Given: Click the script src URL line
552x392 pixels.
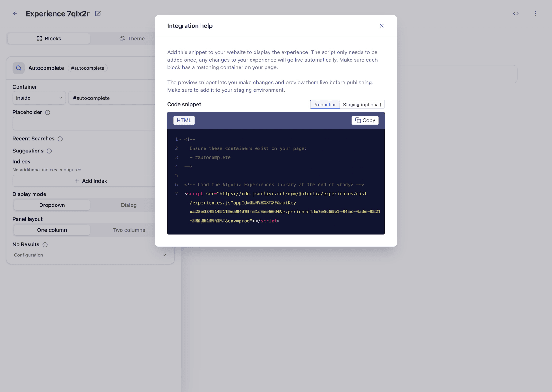Looking at the screenshot, I should coord(275,194).
